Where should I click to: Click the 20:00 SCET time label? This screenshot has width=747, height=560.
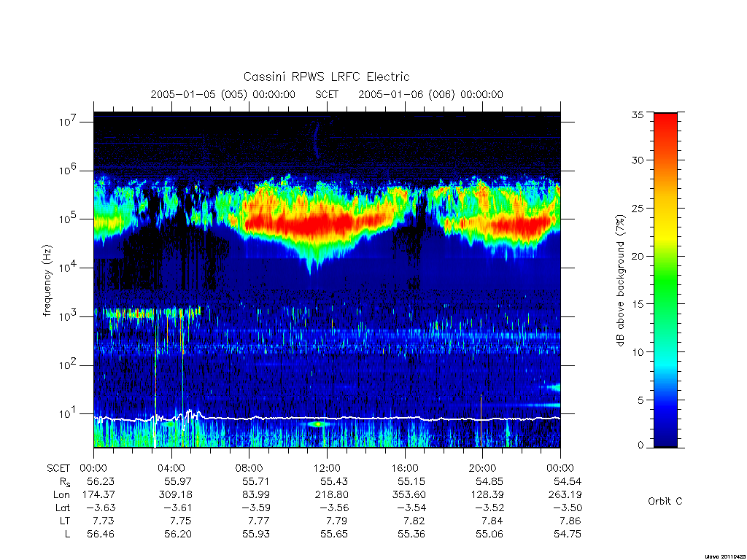(x=483, y=468)
